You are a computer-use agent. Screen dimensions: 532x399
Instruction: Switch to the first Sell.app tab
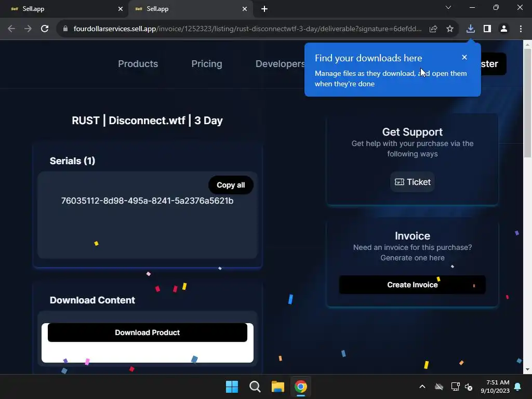point(64,9)
